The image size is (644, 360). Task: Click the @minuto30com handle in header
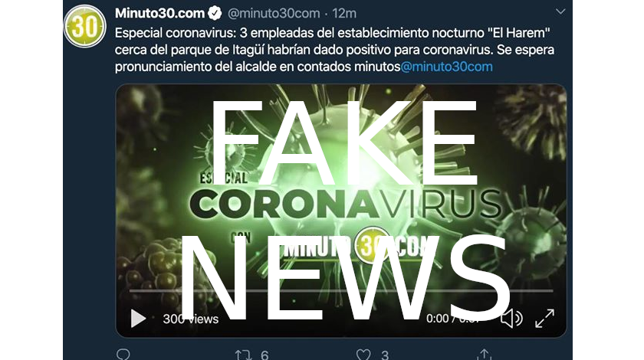[274, 13]
